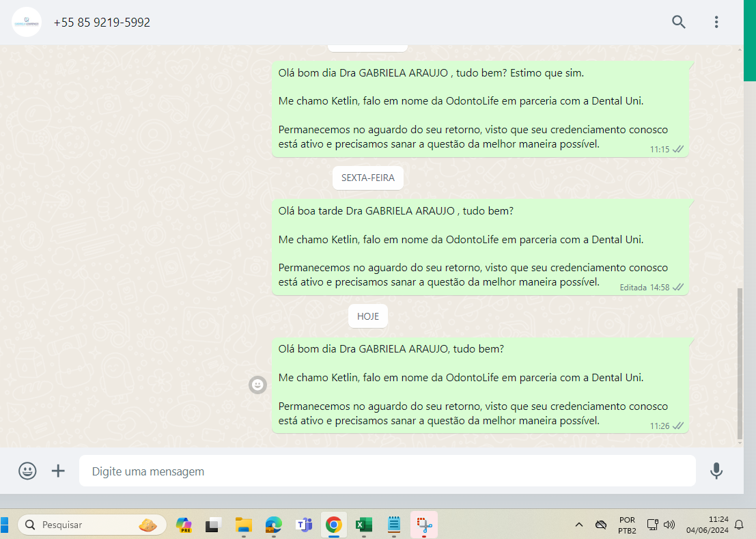Focus the Digite uma mensagem field

click(387, 471)
